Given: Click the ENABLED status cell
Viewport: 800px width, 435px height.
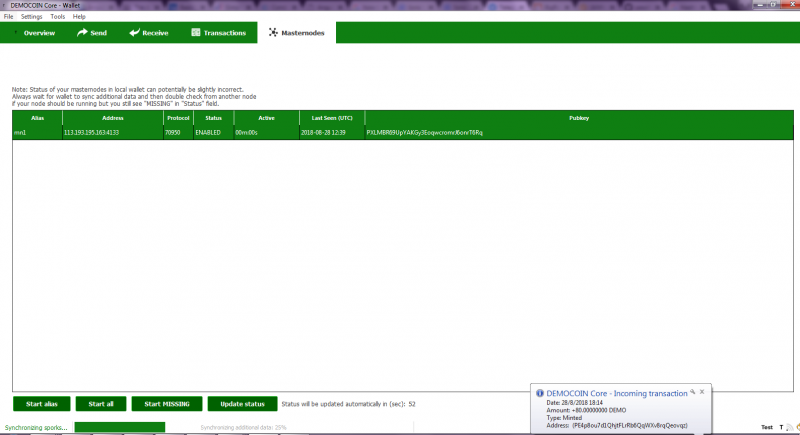Looking at the screenshot, I should tap(213, 133).
